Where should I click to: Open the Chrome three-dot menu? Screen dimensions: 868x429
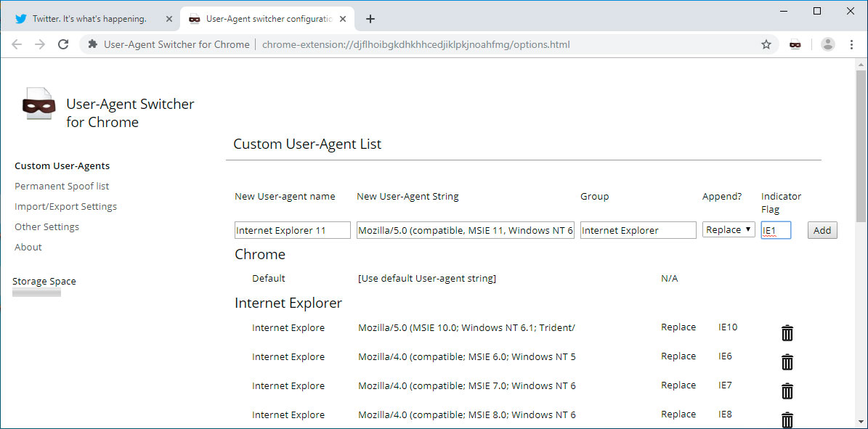click(x=851, y=45)
